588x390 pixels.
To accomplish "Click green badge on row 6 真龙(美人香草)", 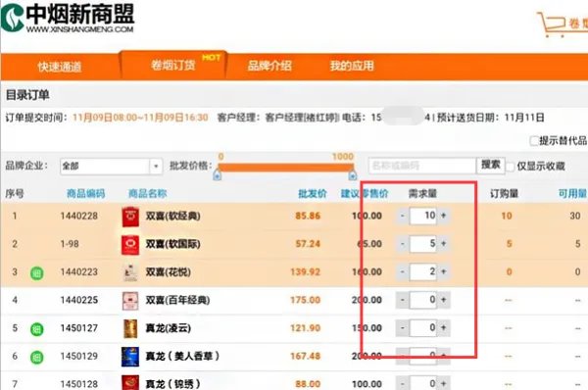I will tap(37, 357).
